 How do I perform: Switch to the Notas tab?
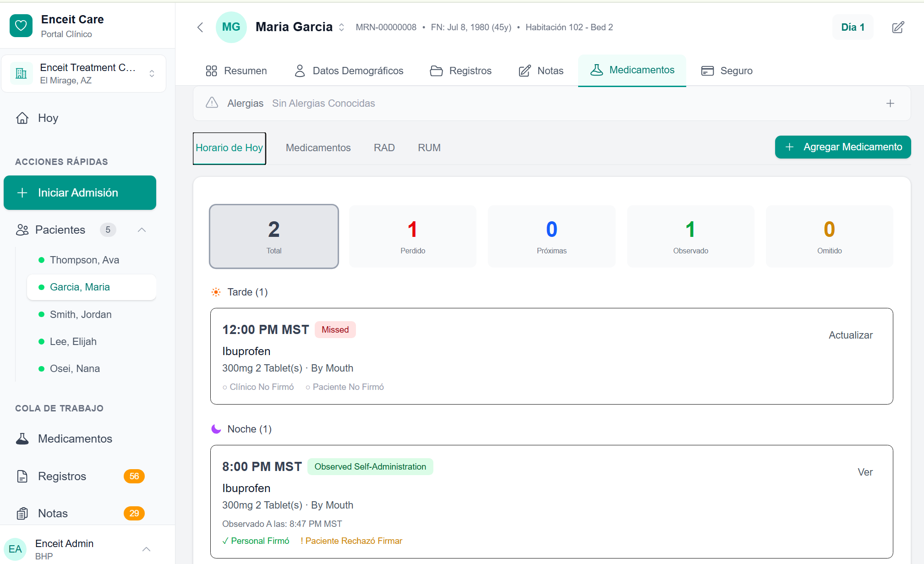coord(541,71)
